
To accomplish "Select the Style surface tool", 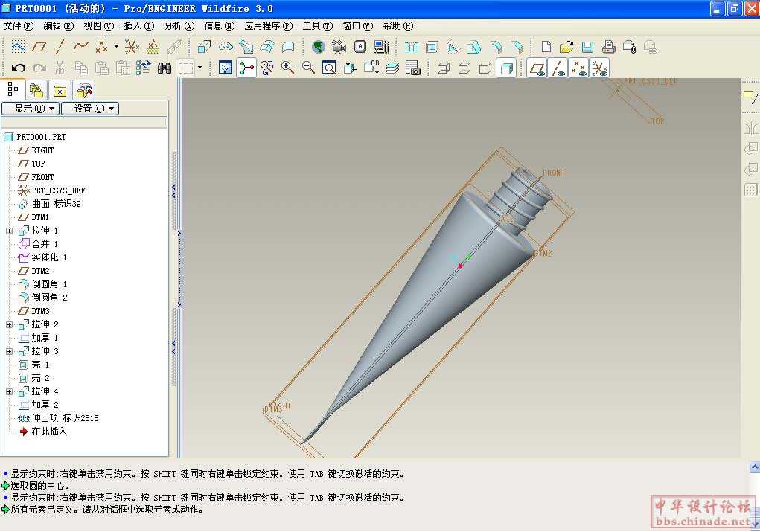I will pyautogui.click(x=288, y=47).
